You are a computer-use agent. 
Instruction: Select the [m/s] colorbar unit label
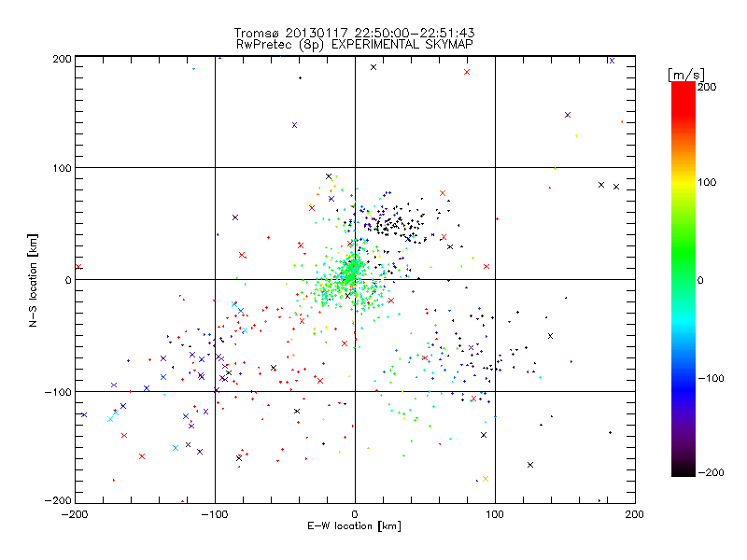click(686, 75)
